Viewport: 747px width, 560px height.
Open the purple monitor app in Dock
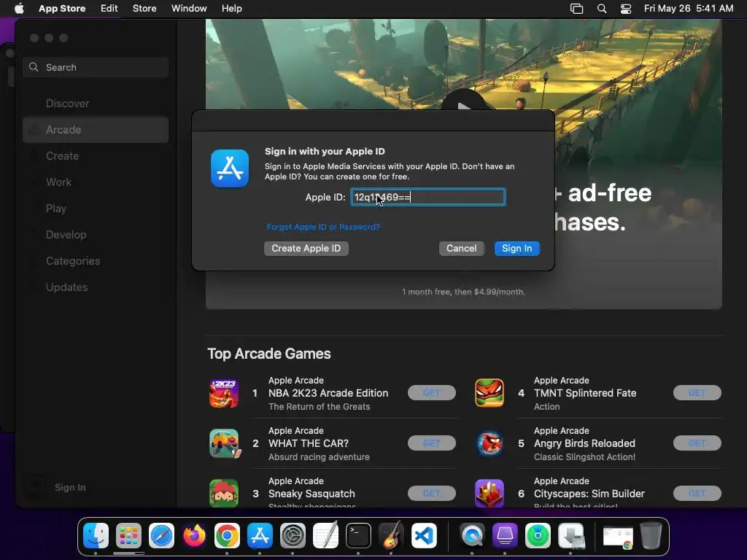pos(505,536)
